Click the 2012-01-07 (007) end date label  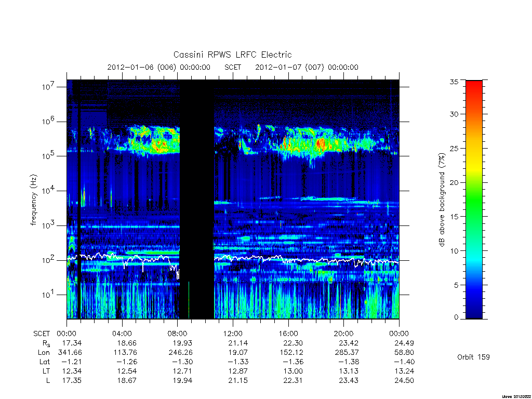(307, 67)
